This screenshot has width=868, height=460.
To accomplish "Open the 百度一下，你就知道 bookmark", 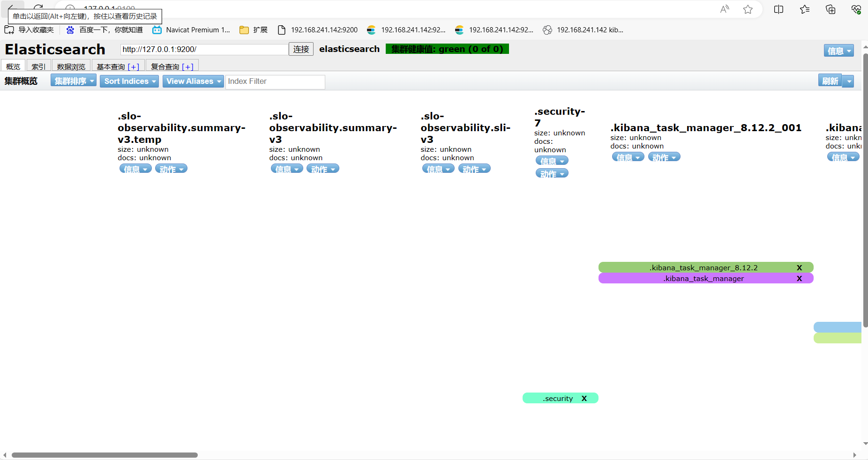I will 105,30.
